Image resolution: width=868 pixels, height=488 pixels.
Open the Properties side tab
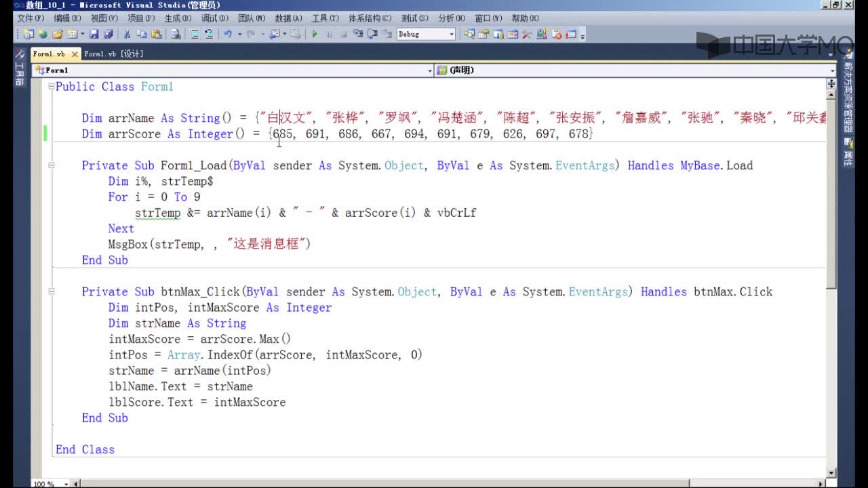[848, 151]
